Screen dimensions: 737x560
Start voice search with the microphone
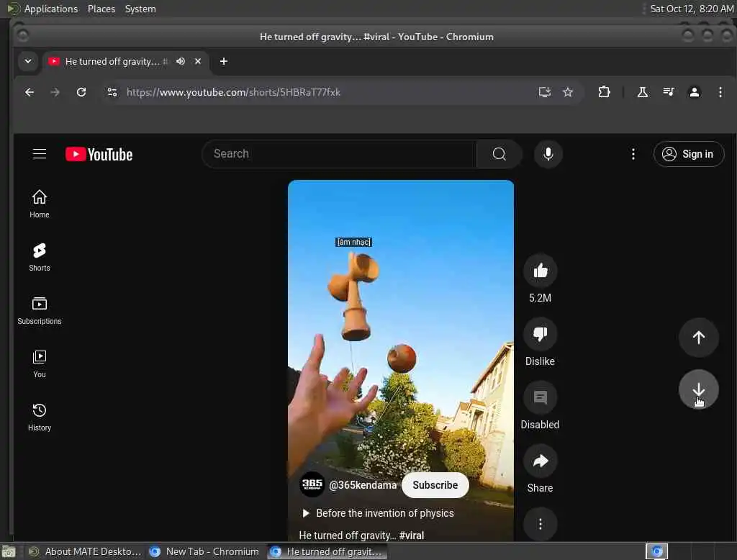tap(548, 154)
